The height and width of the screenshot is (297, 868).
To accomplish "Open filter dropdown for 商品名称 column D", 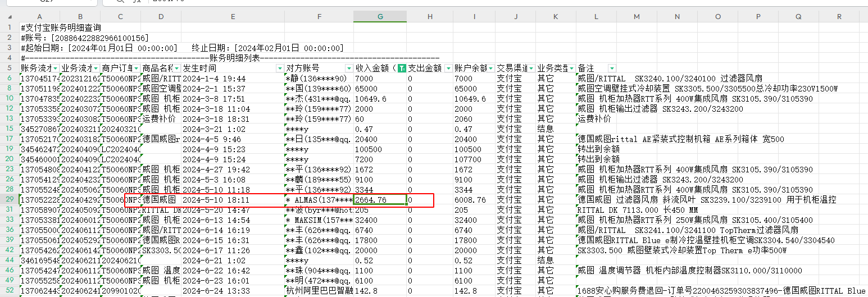I will click(176, 68).
